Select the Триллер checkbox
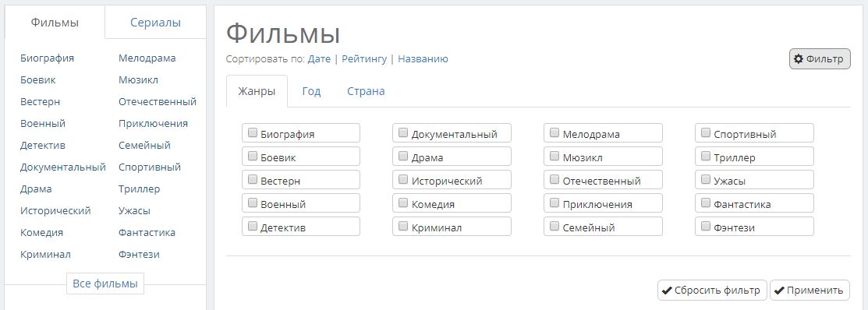Image resolution: width=868 pixels, height=310 pixels. click(706, 157)
